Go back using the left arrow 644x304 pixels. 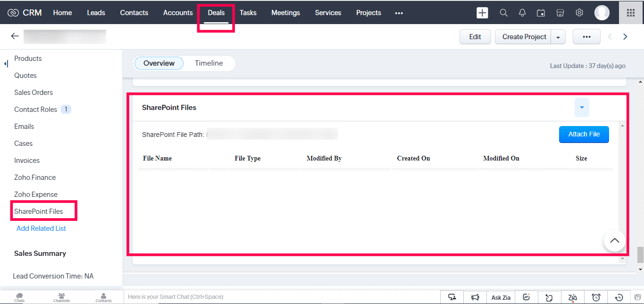[x=15, y=36]
